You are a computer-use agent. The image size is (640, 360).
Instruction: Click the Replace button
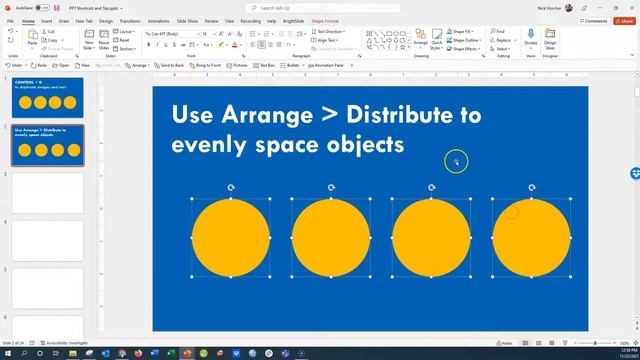[500, 40]
